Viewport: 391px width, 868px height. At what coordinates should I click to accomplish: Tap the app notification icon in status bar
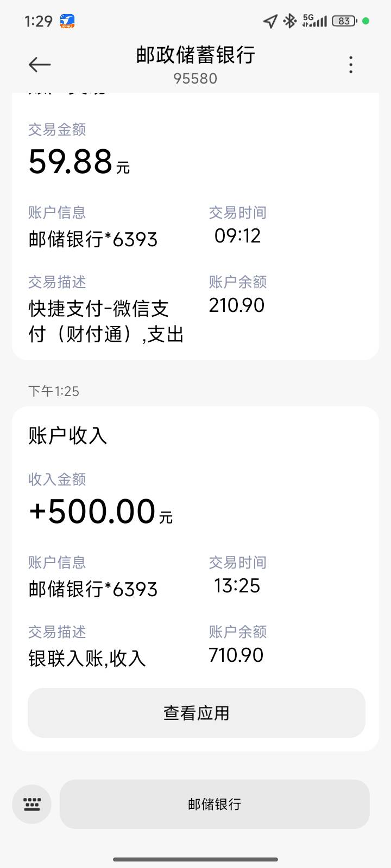click(x=67, y=21)
